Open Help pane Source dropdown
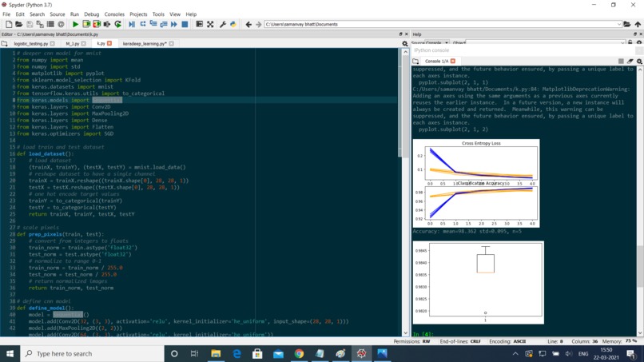The height and width of the screenshot is (362, 644). pos(437,42)
